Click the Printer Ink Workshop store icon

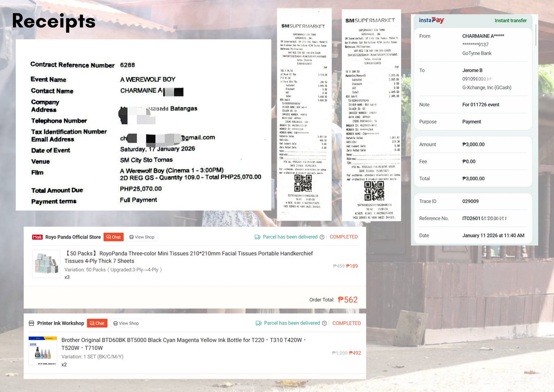tap(31, 323)
